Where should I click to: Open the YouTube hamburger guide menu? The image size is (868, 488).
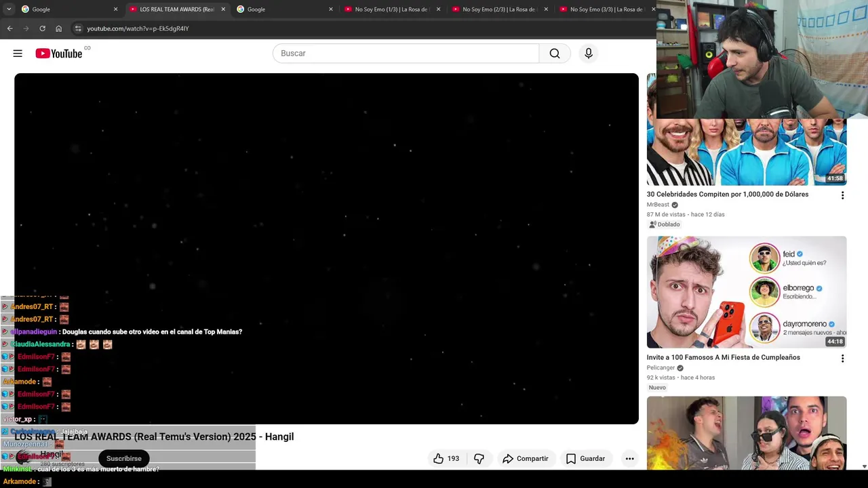click(18, 54)
